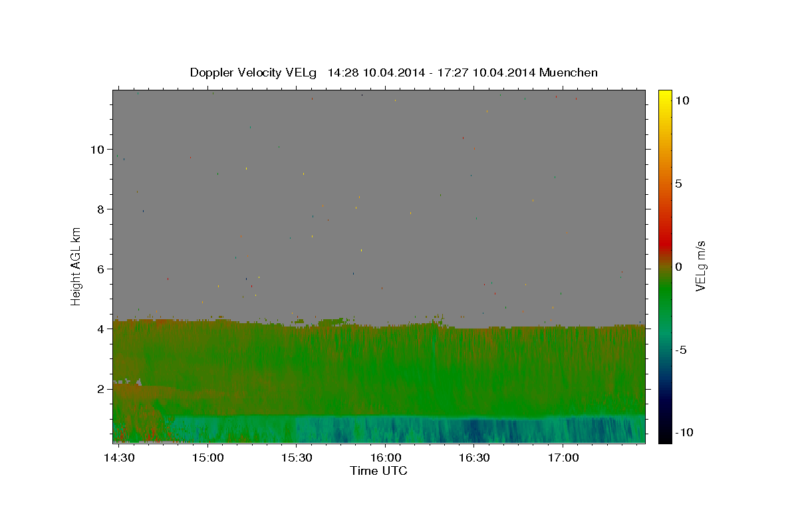Click the 'VELg m/s' colorbar label

(x=700, y=266)
